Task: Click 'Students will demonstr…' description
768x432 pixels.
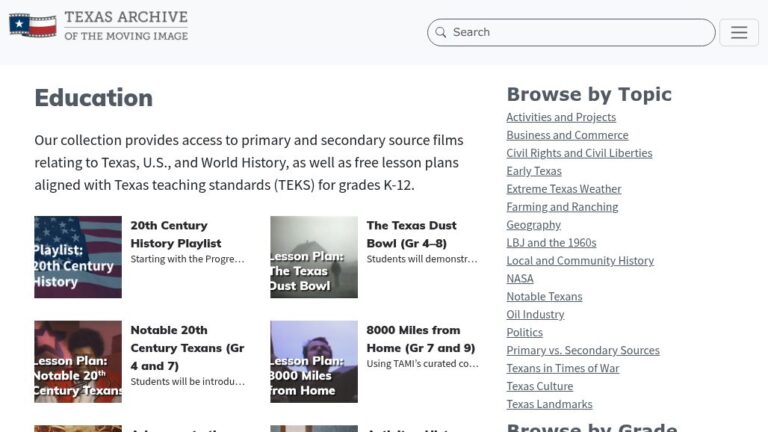Action: click(422, 259)
